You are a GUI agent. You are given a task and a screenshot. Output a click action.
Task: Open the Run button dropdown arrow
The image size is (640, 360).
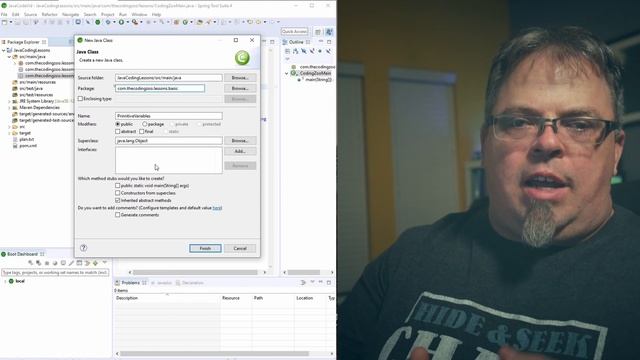(x=128, y=22)
